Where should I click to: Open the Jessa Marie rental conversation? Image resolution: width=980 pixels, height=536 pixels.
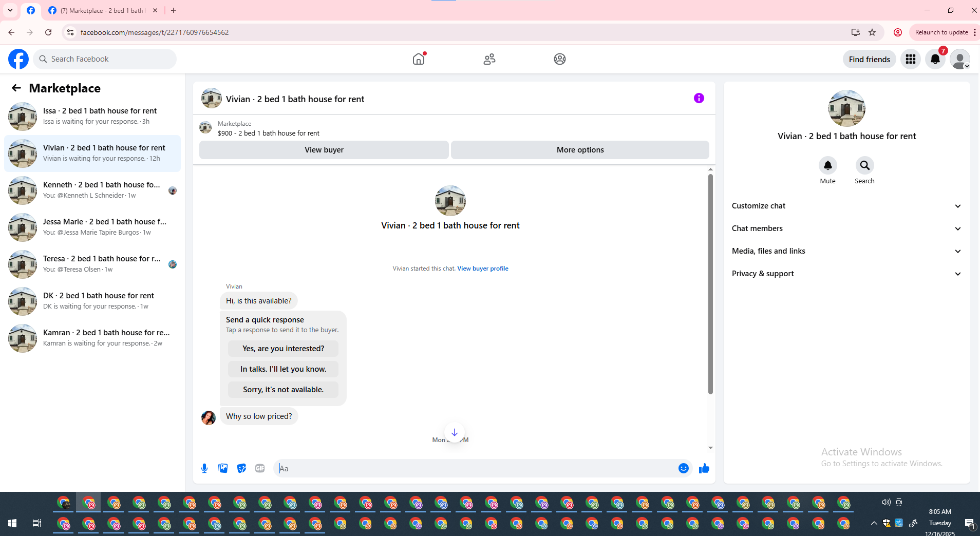coord(92,227)
